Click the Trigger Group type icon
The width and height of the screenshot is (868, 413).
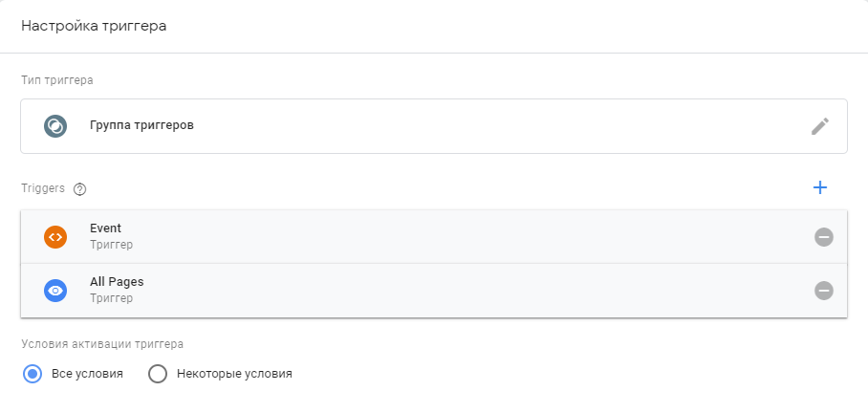(x=55, y=126)
